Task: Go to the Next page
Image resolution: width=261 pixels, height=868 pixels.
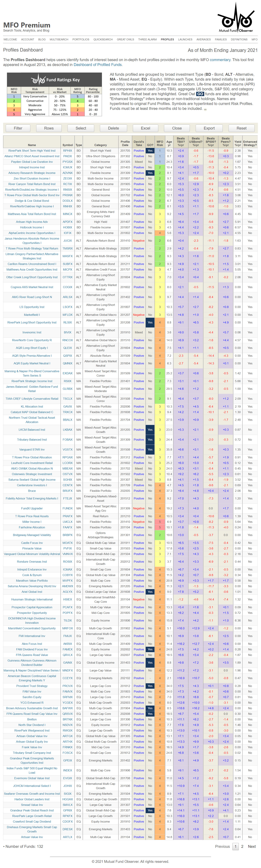Action: coord(252,846)
